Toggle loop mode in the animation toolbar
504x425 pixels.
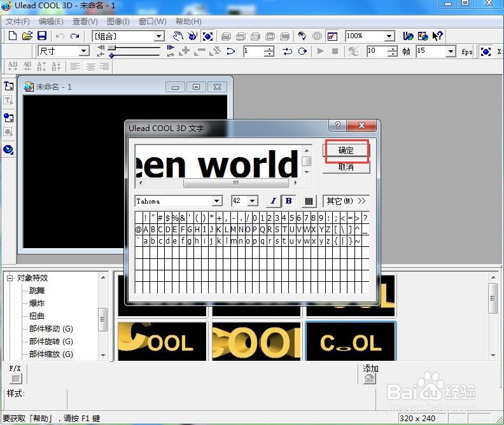click(x=302, y=51)
